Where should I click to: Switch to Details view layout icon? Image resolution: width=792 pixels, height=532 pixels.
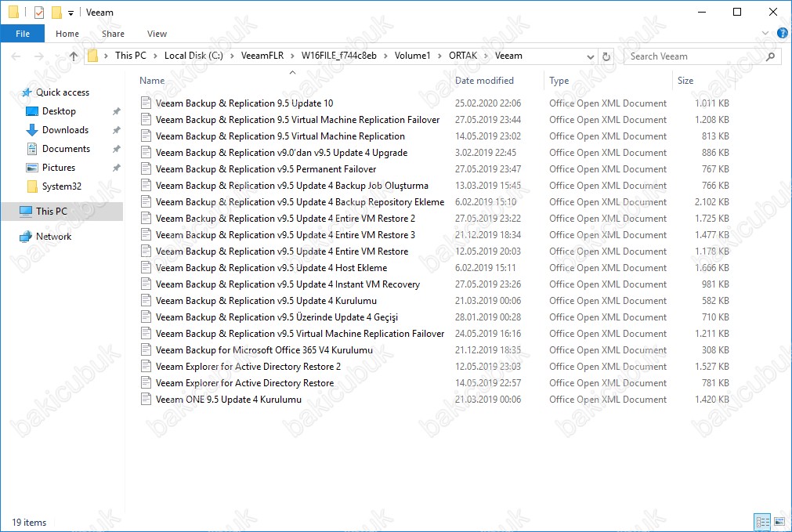(762, 522)
